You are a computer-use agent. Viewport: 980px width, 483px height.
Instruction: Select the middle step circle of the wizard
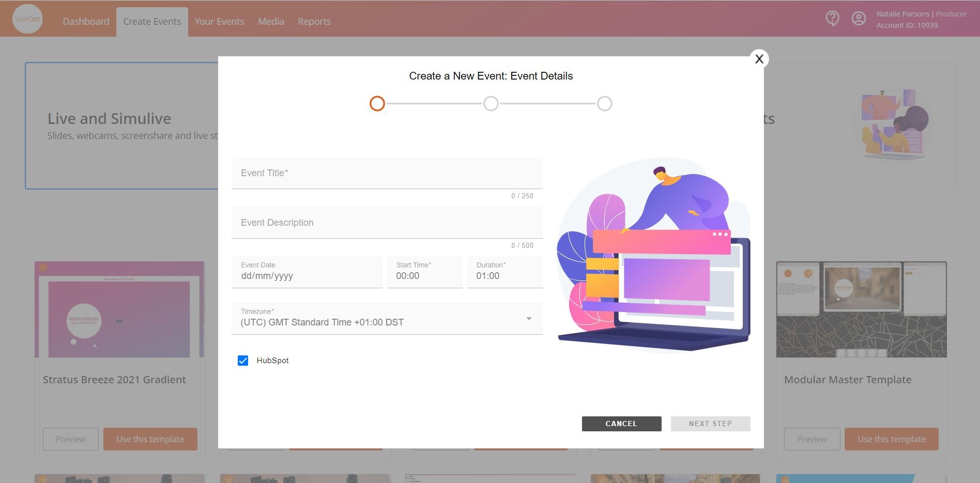(x=491, y=103)
